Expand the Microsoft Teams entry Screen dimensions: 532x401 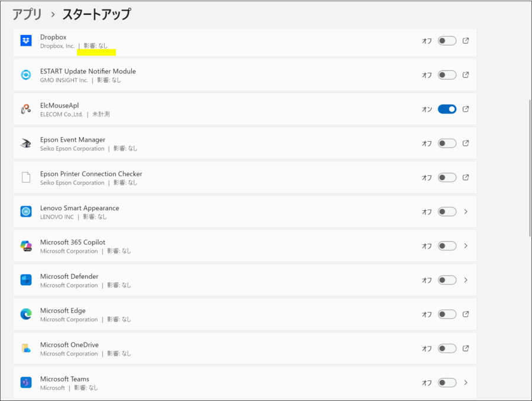[466, 383]
